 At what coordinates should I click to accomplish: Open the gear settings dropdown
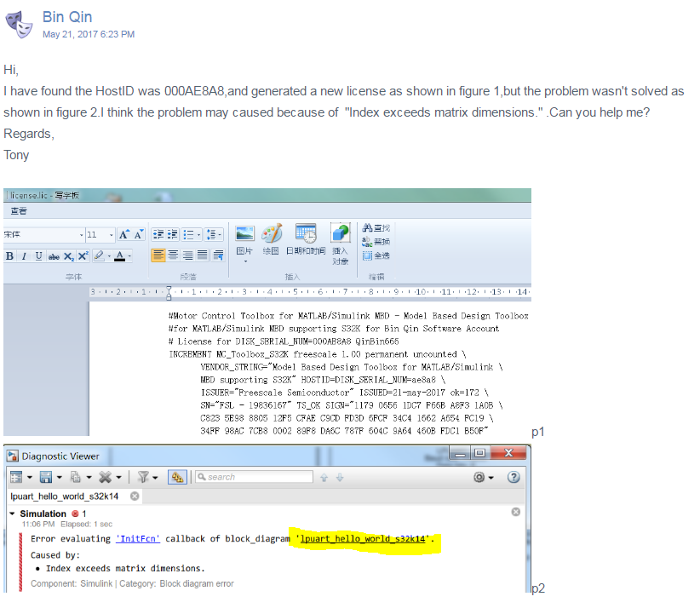484,477
